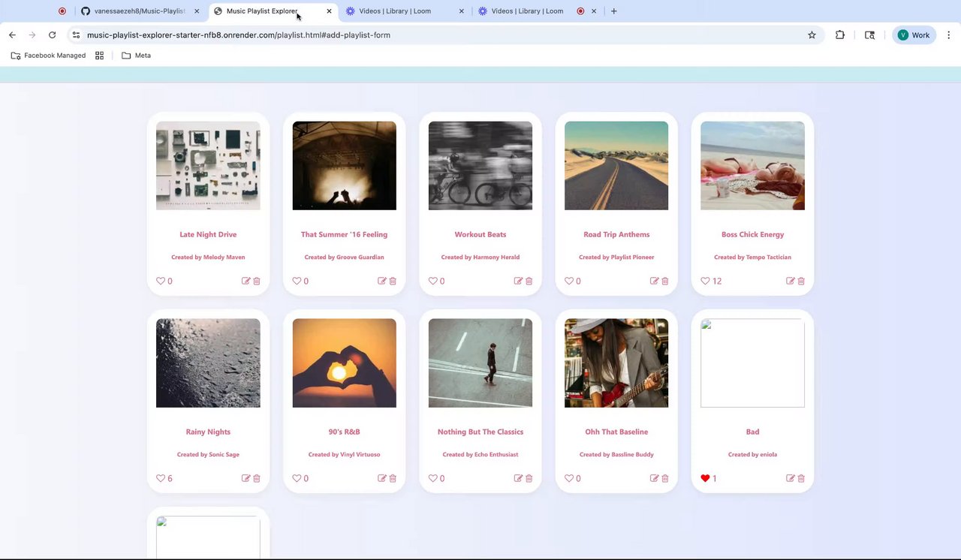Screen dimensions: 961x560
Task: Click the Rainy Nights title
Action: (x=208, y=432)
